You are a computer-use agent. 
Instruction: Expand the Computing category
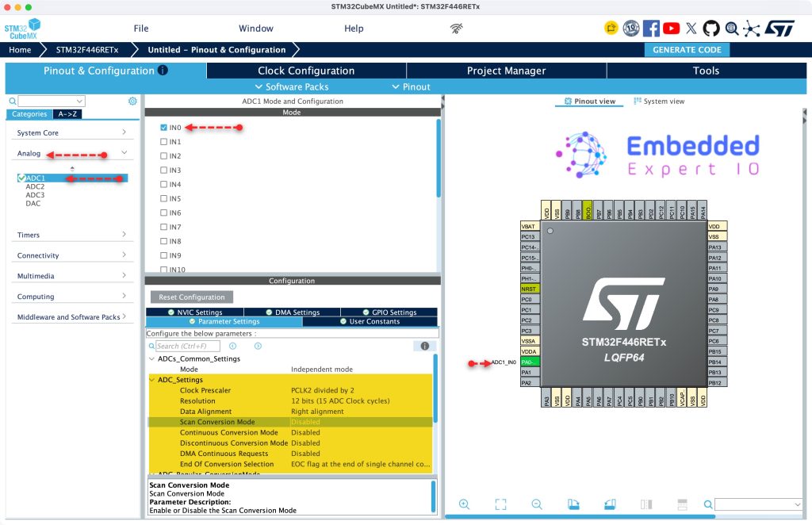71,296
